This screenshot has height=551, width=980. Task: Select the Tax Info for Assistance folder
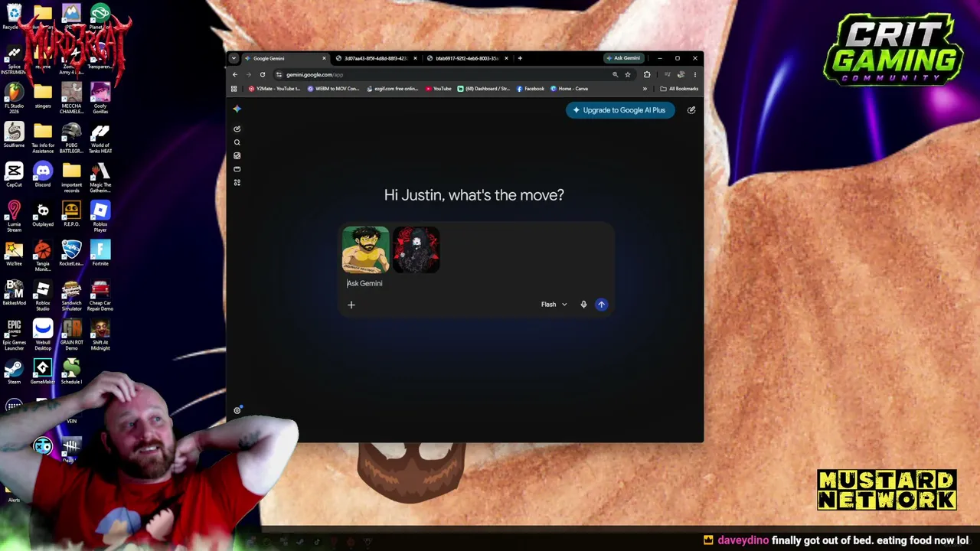(x=43, y=138)
